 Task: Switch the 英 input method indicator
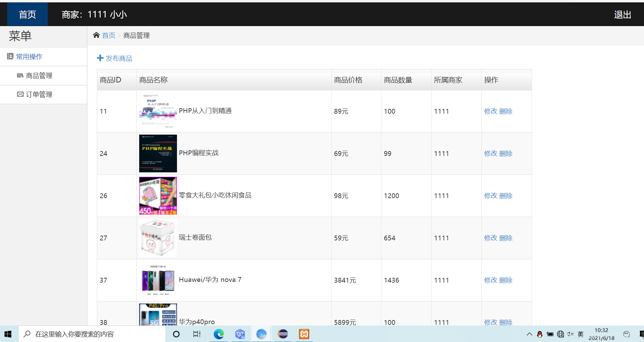pyautogui.click(x=581, y=334)
